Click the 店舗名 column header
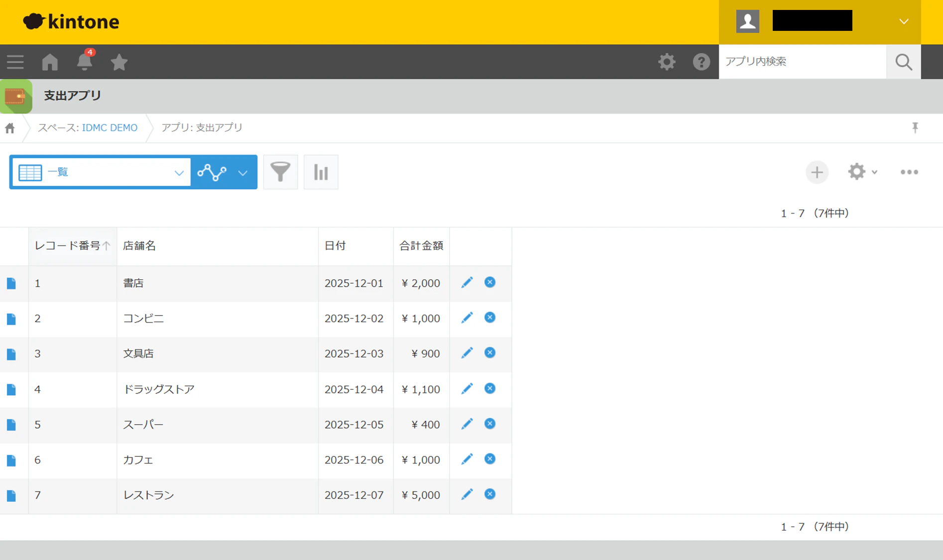Screen dimensions: 943x560 pyautogui.click(x=218, y=246)
